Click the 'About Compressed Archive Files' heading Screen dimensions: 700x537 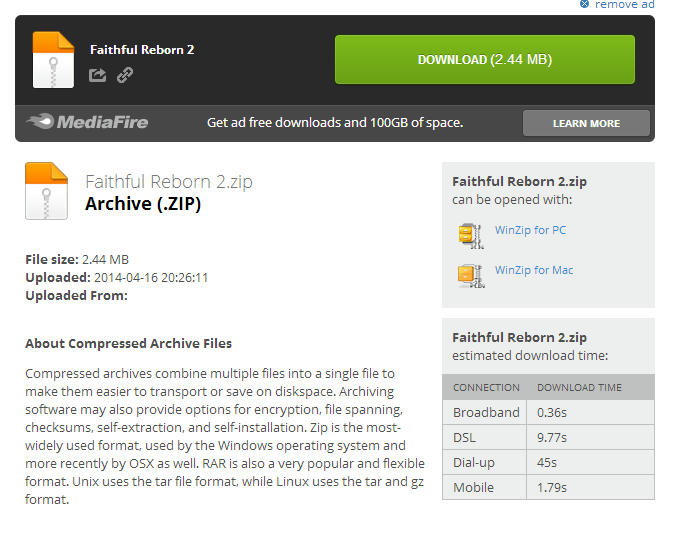(x=129, y=343)
